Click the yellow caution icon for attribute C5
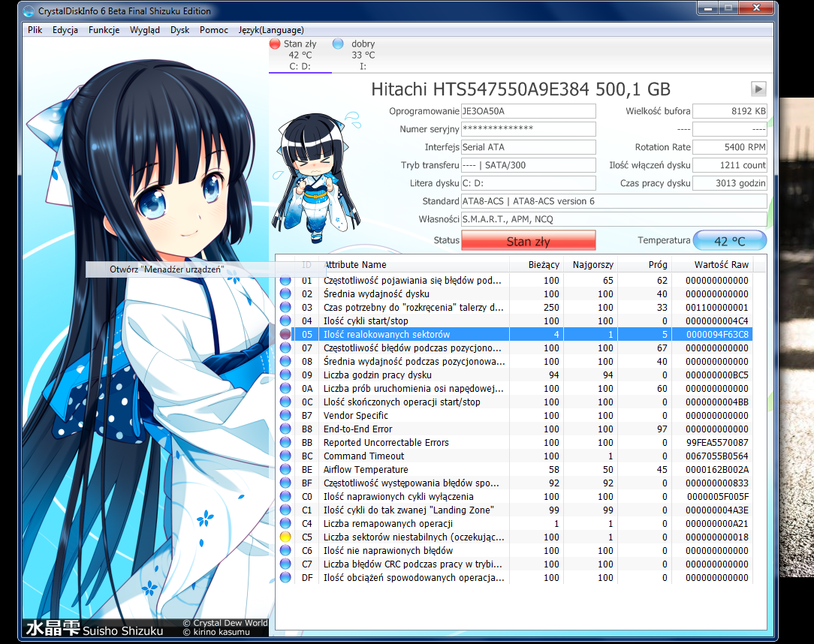814x644 pixels. 285,537
